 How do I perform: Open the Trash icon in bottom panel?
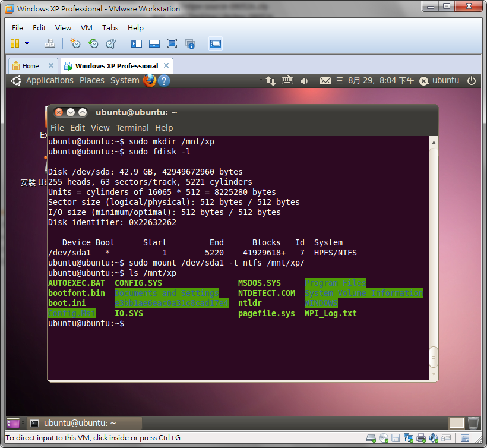(473, 423)
